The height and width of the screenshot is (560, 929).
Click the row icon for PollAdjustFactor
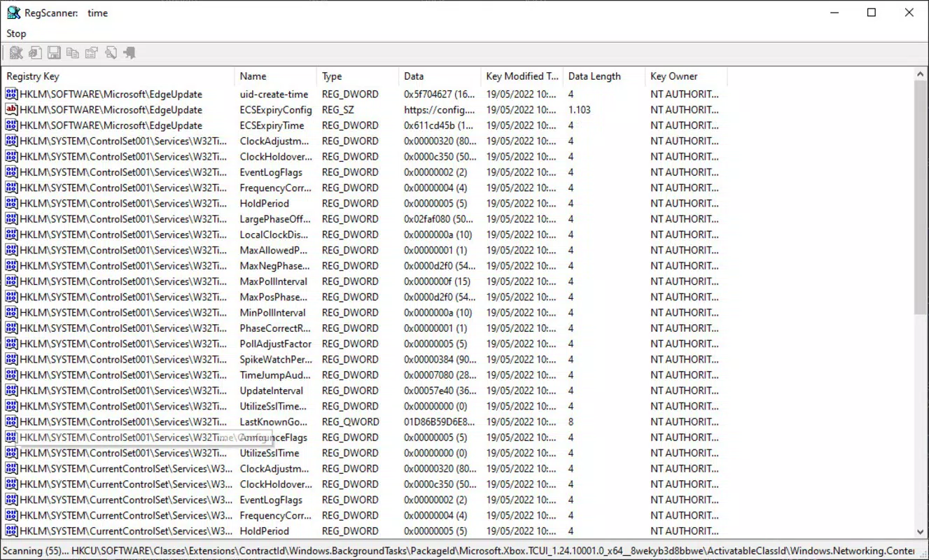(x=11, y=344)
